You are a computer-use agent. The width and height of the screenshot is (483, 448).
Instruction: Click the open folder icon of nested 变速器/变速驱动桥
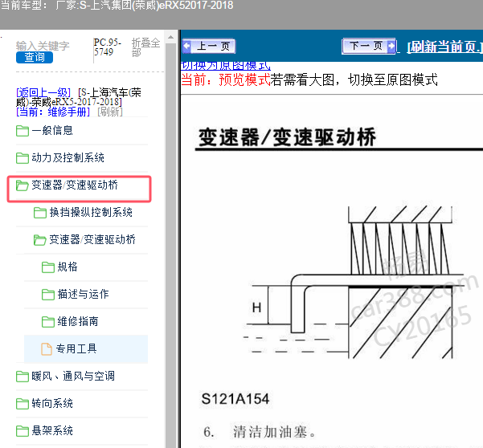(x=39, y=240)
